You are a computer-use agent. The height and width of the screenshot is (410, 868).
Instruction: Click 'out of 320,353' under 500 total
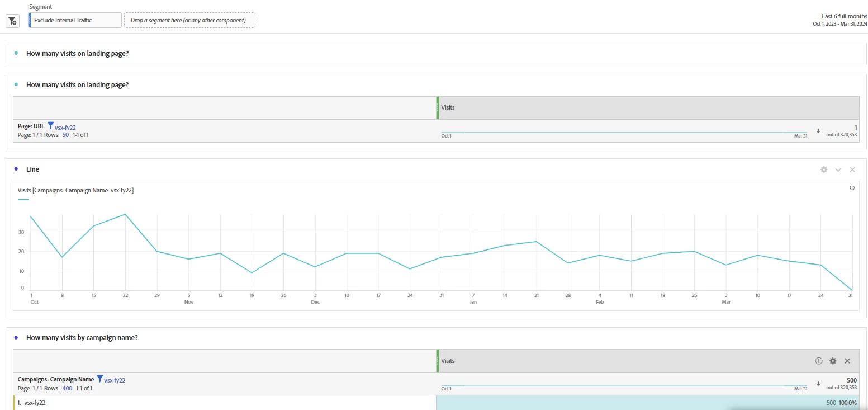point(841,387)
